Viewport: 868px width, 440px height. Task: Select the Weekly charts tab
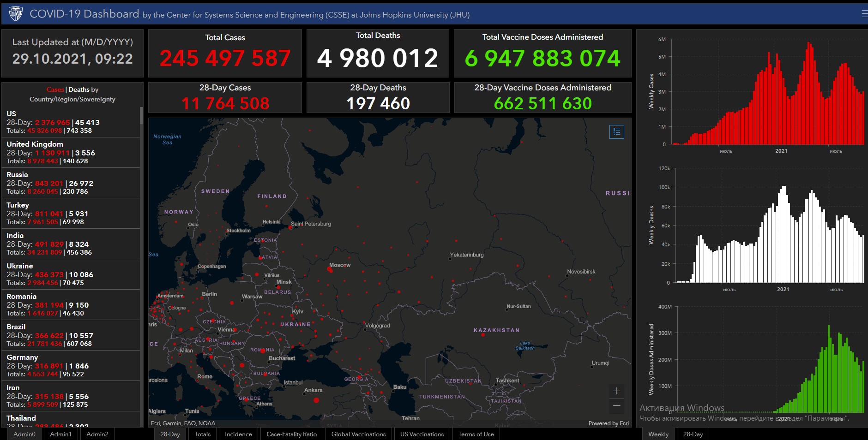tap(658, 434)
